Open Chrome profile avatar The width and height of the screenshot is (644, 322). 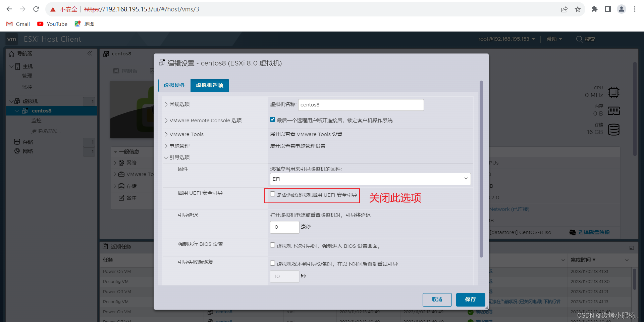(621, 9)
